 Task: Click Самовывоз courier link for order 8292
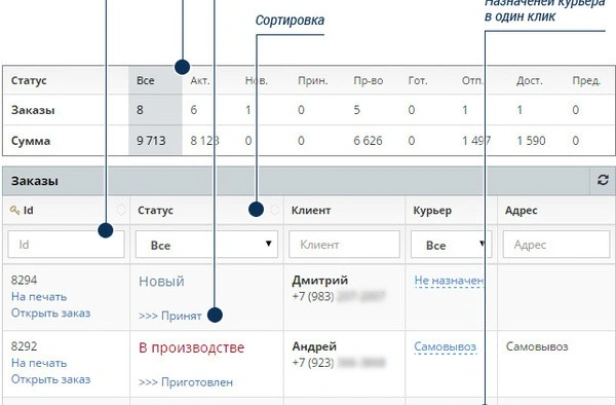point(445,347)
